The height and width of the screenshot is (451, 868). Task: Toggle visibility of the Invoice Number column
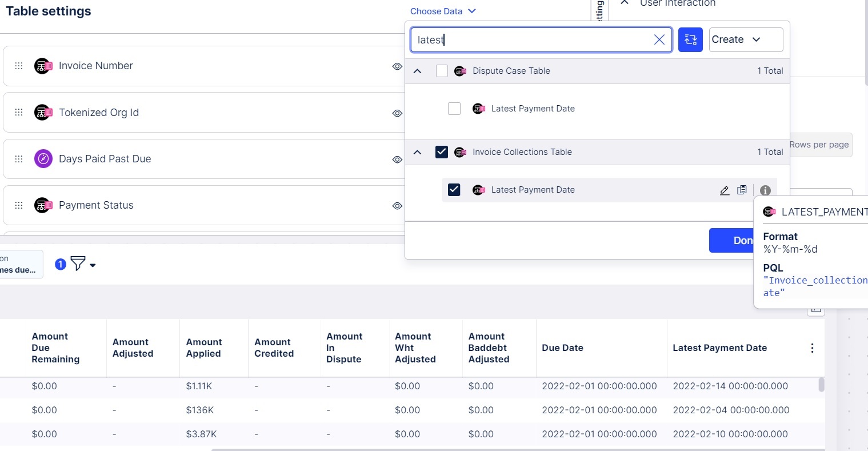397,66
